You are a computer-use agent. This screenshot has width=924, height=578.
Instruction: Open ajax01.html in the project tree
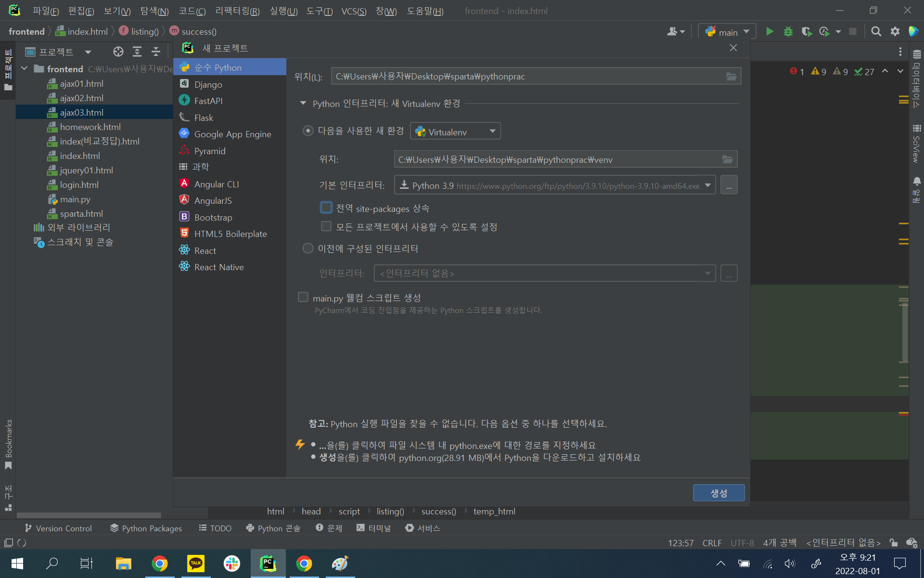pyautogui.click(x=81, y=83)
